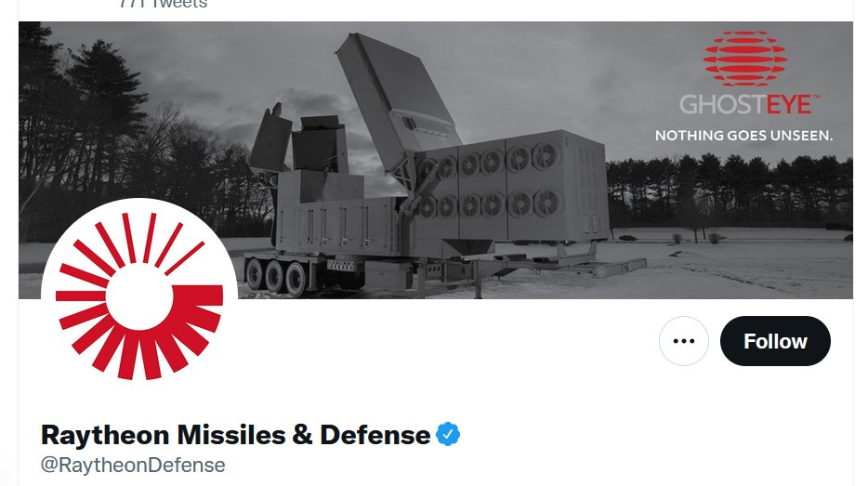Click the @RaytheonDefense handle

tap(133, 465)
